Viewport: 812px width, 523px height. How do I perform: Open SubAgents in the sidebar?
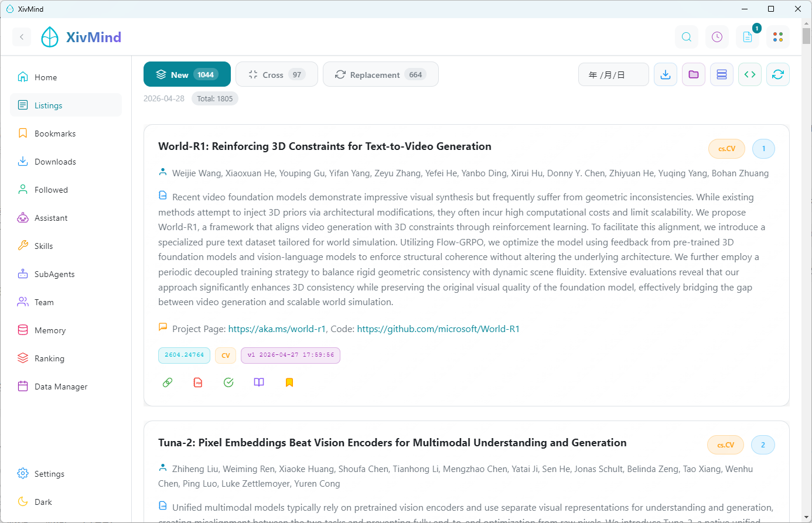[x=66, y=274]
